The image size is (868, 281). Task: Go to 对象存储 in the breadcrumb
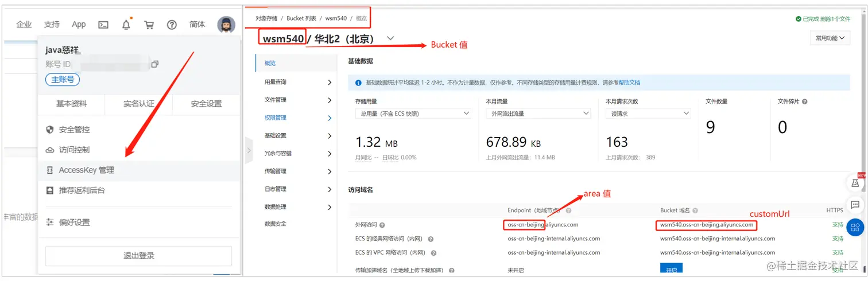pyautogui.click(x=266, y=18)
